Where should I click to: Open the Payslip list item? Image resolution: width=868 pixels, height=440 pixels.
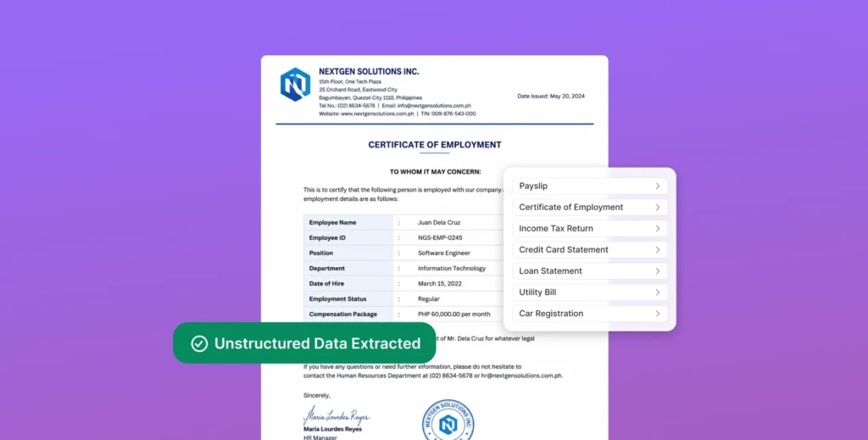(x=590, y=186)
